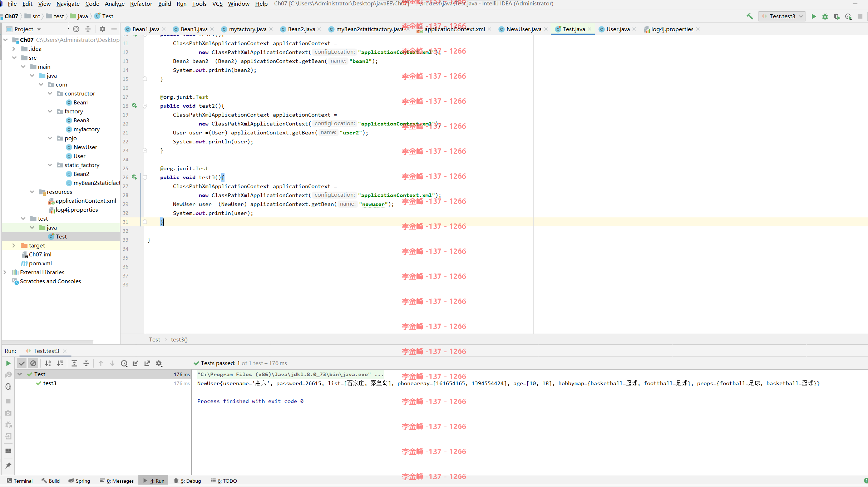Switch to applicationContext.xml editor tab
Viewport: 868px width, 487px height.
(x=454, y=29)
